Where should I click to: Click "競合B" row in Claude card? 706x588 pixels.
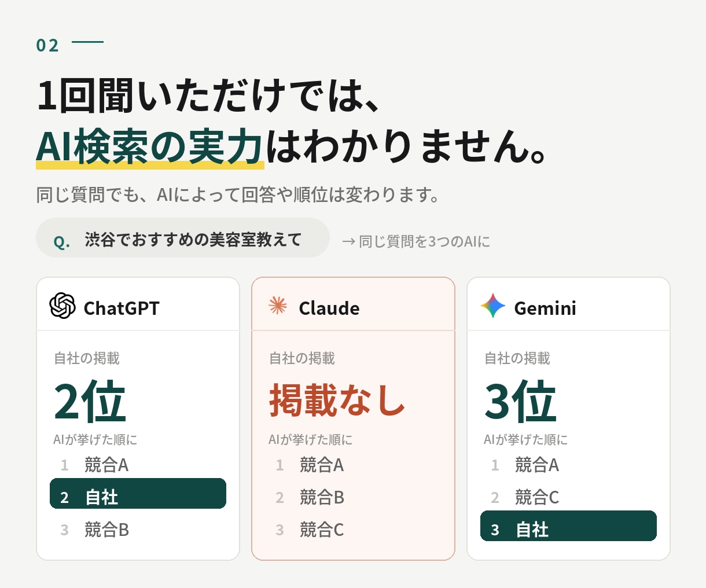click(353, 497)
